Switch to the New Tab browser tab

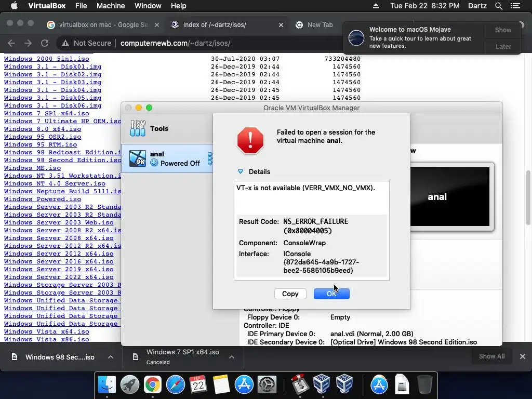click(320, 25)
